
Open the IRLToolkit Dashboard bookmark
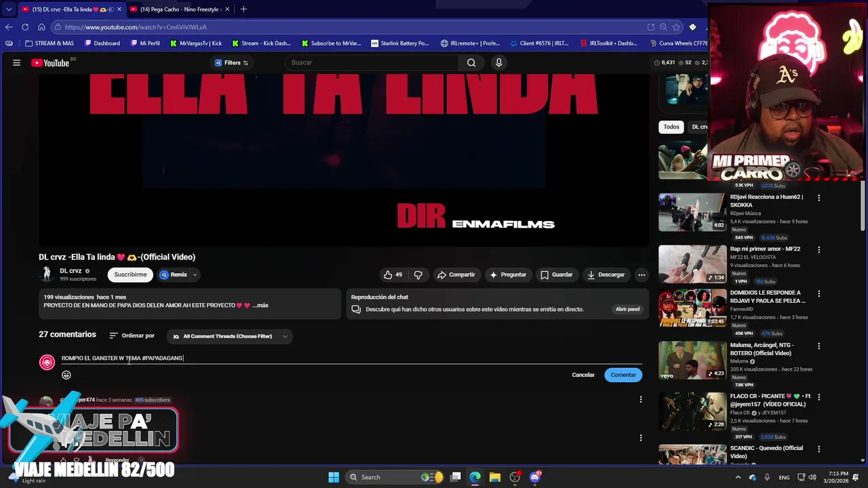click(x=608, y=43)
